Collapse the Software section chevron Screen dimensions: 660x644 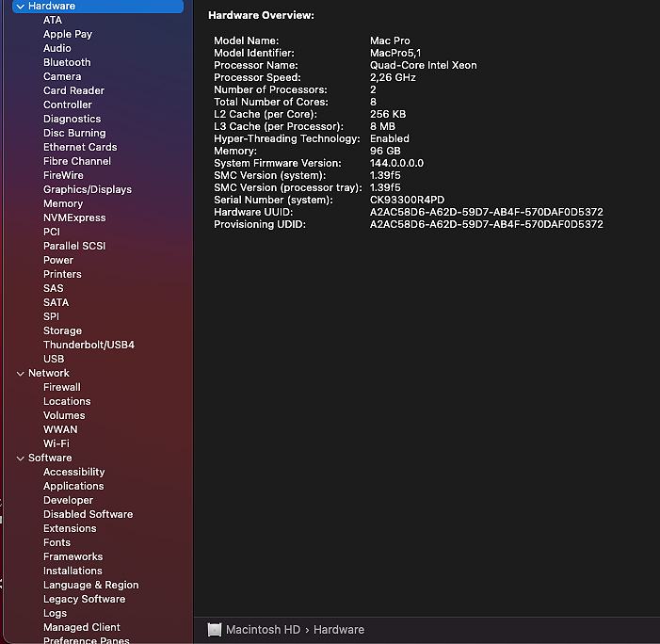pyautogui.click(x=20, y=458)
